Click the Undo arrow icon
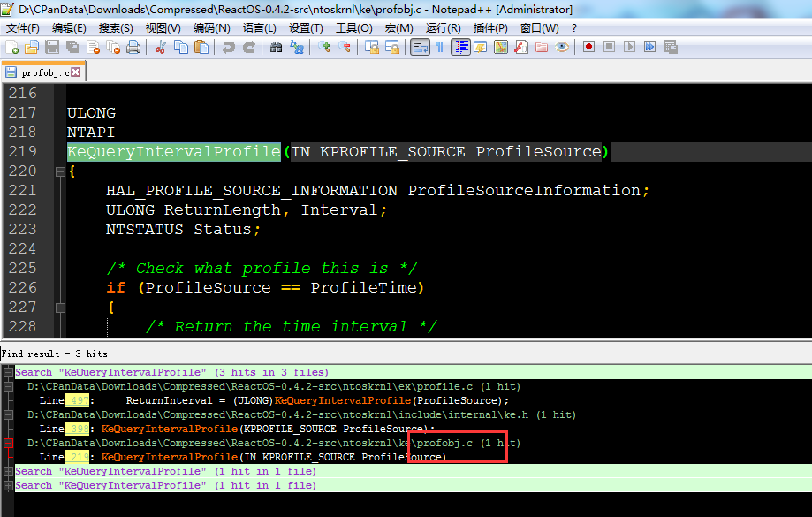Image resolution: width=812 pixels, height=517 pixels. [x=229, y=47]
